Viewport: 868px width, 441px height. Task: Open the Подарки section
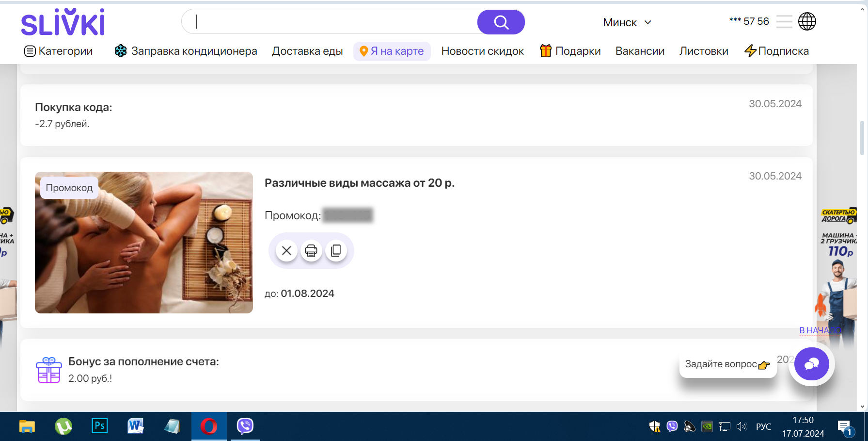click(570, 51)
